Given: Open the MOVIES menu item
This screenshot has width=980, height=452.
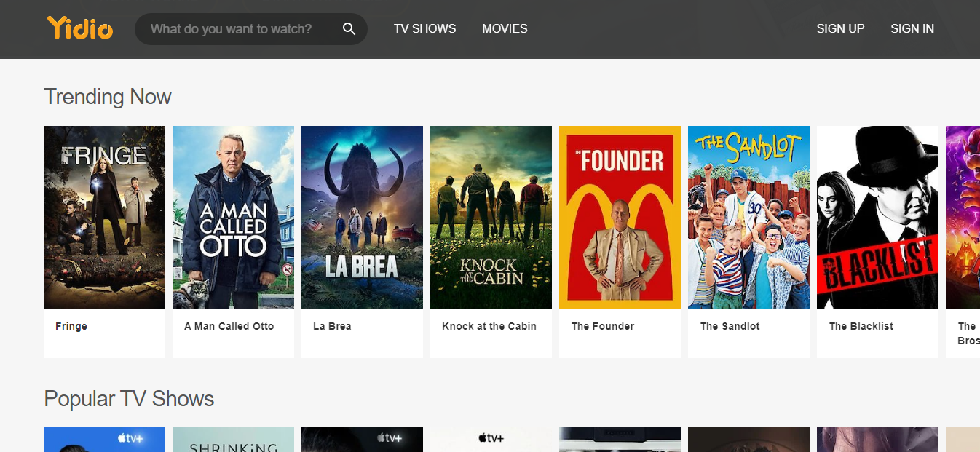Looking at the screenshot, I should point(505,28).
